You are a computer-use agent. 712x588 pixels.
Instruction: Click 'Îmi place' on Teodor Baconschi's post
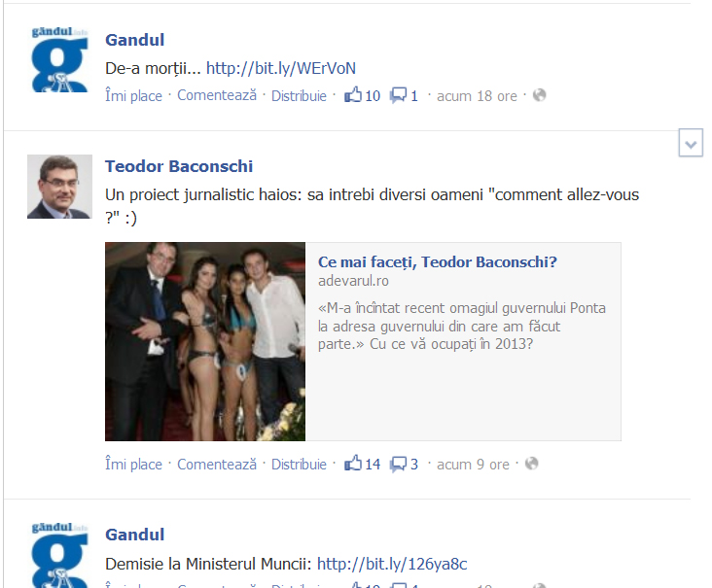coord(133,465)
